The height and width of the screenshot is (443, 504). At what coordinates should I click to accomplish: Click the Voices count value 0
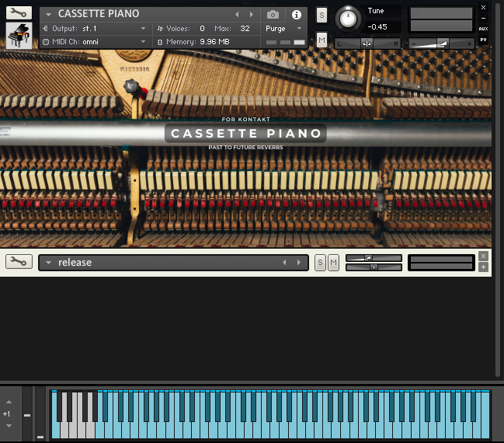coord(202,29)
